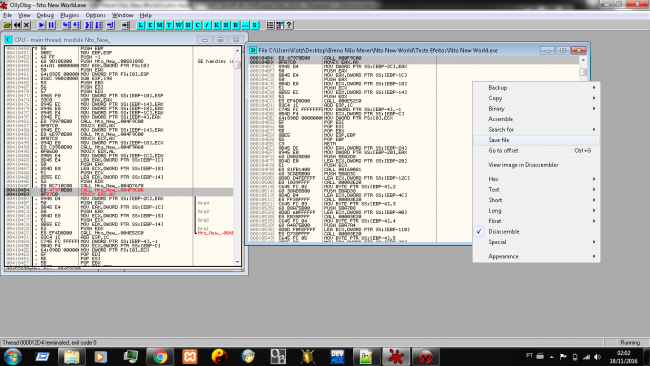
Task: Show Memory map with M button
Action: (x=160, y=25)
